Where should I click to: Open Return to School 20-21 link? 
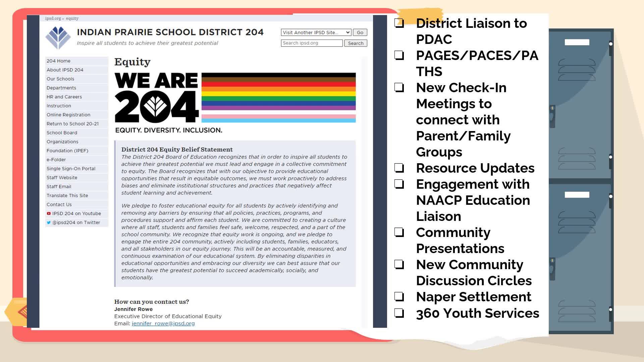coord(76,124)
